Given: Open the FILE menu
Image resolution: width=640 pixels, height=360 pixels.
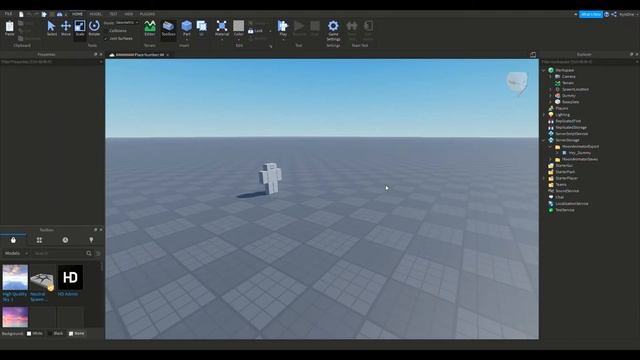Looking at the screenshot, I should coord(8,14).
